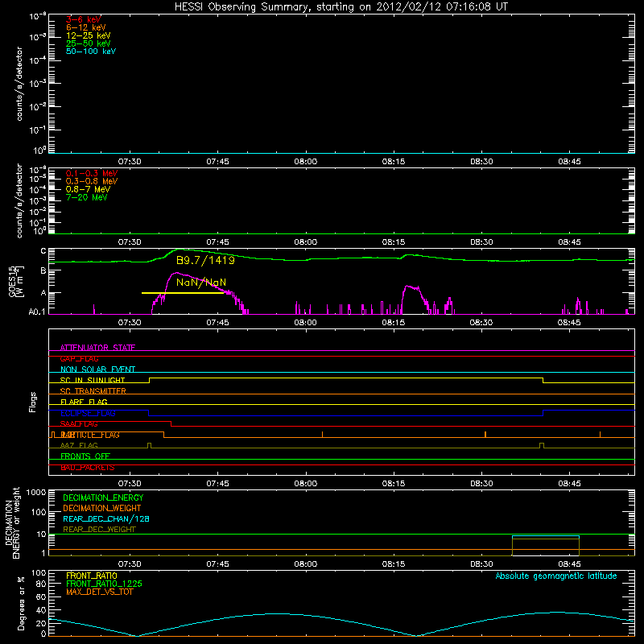Click the MAX_DET_VS_TOT legend label
The image size is (644, 644).
click(99, 592)
